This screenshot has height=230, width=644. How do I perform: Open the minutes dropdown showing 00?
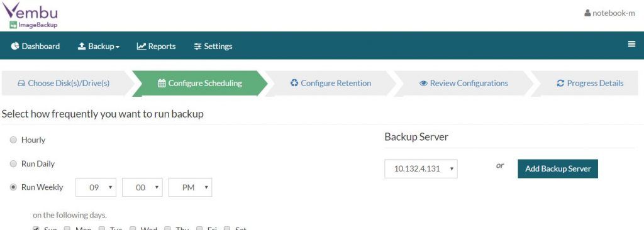[x=143, y=187]
